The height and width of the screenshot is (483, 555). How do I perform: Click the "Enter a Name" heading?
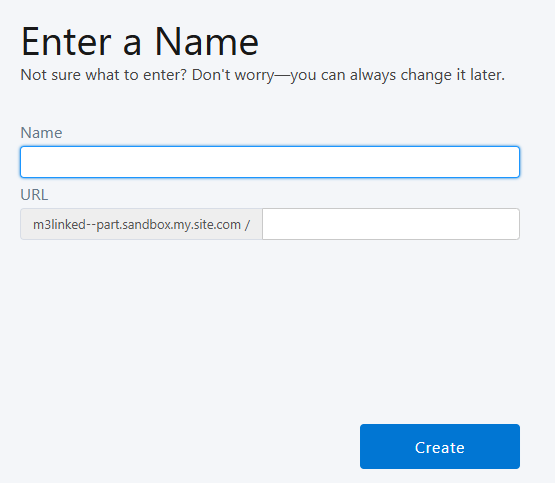tap(140, 42)
